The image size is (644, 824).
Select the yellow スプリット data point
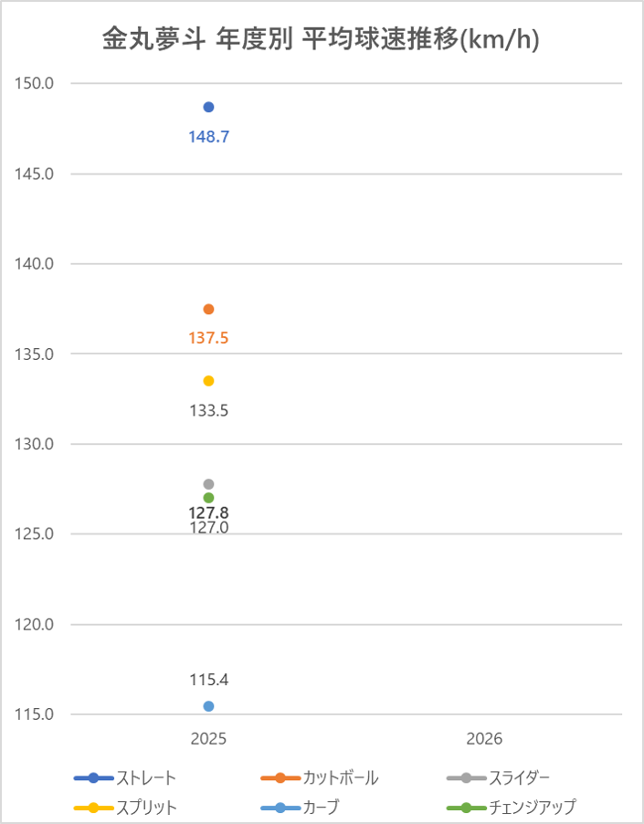[208, 381]
